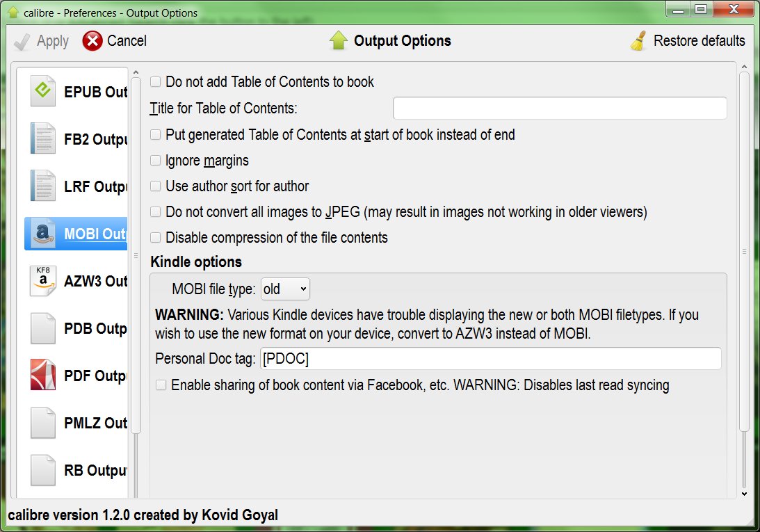This screenshot has height=532, width=760.
Task: Click the 'Personal Doc tag:' label
Action: (205, 358)
